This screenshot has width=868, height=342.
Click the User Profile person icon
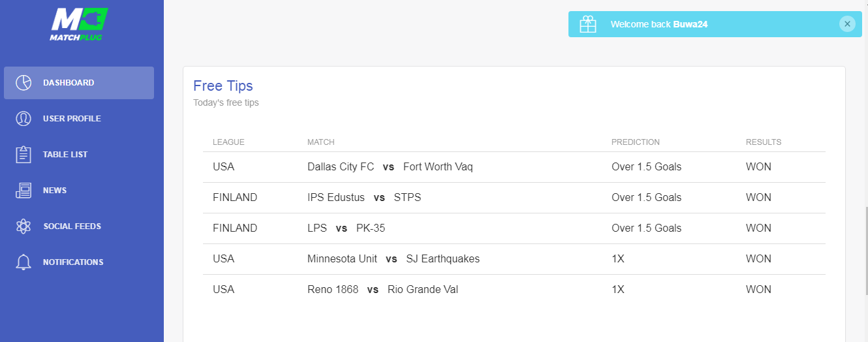point(23,119)
